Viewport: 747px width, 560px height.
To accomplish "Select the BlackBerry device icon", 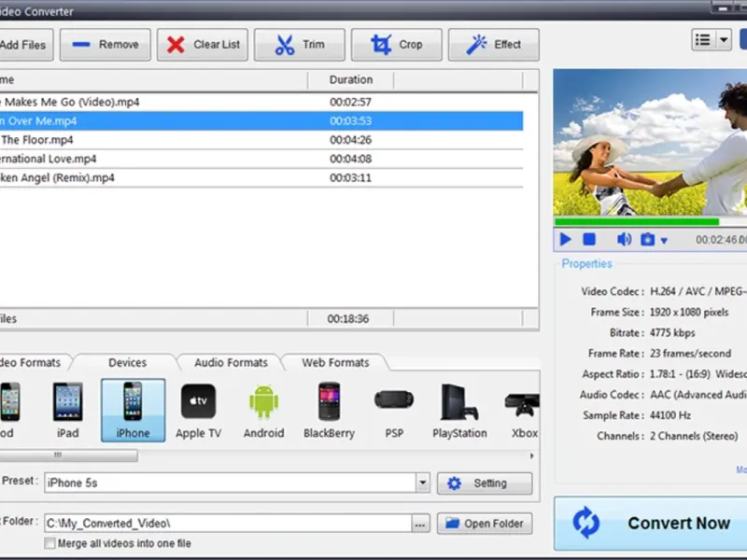I will [330, 410].
